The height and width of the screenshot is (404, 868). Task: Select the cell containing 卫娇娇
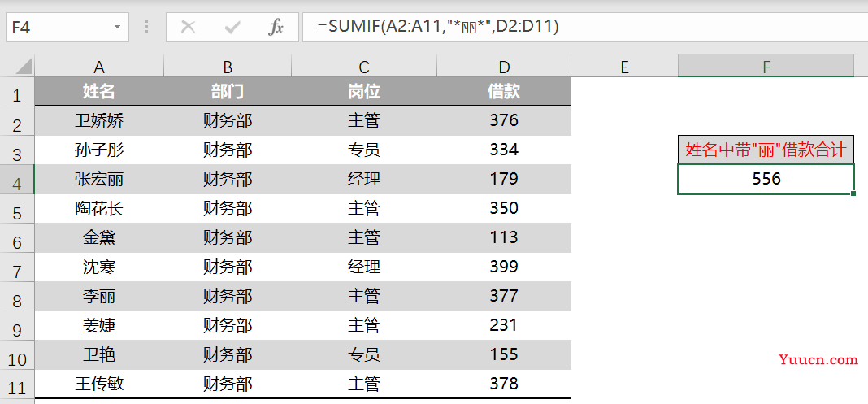tap(99, 120)
